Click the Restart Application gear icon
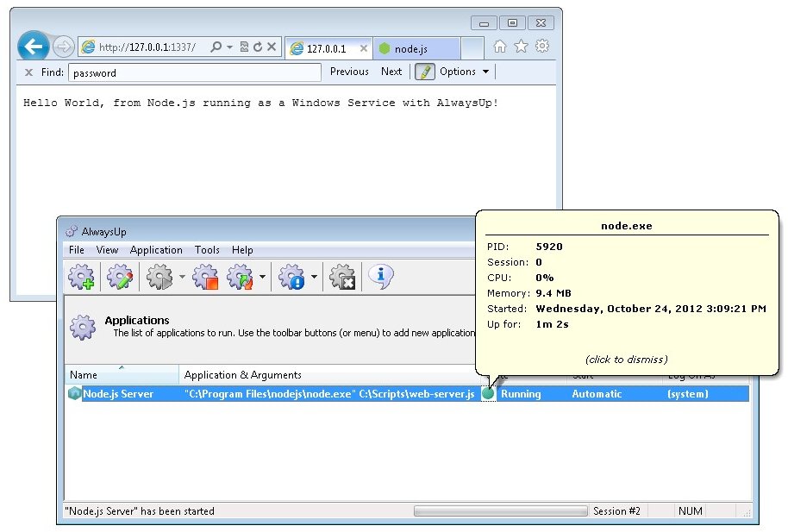 click(x=241, y=277)
